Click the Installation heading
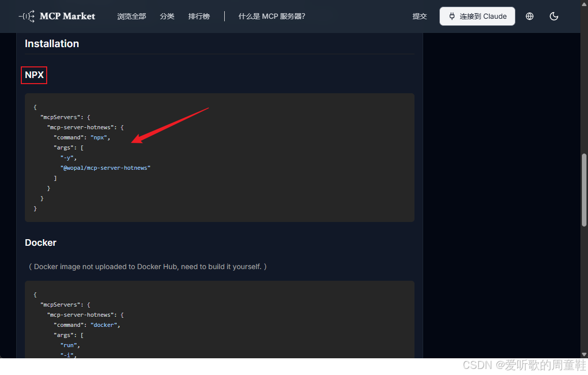Image resolution: width=588 pixels, height=375 pixels. point(52,44)
